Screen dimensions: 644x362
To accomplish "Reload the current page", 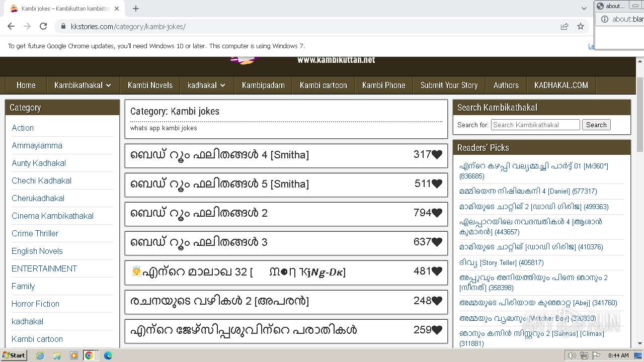I will coord(43,27).
